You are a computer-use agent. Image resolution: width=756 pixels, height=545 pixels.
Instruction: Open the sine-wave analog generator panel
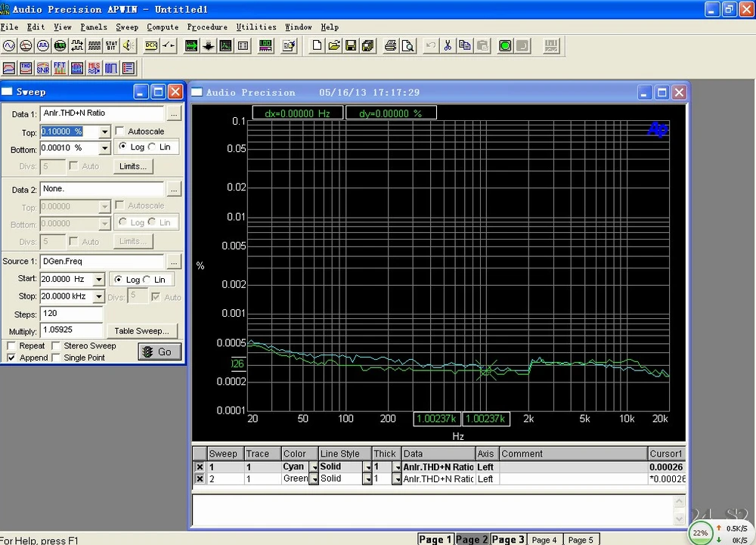click(x=8, y=46)
